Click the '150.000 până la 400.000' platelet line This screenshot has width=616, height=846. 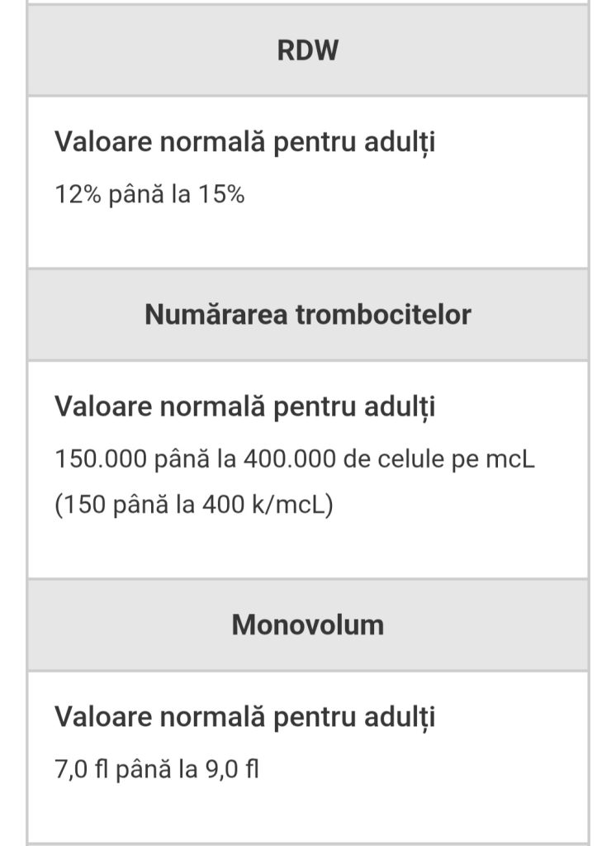coord(294,459)
